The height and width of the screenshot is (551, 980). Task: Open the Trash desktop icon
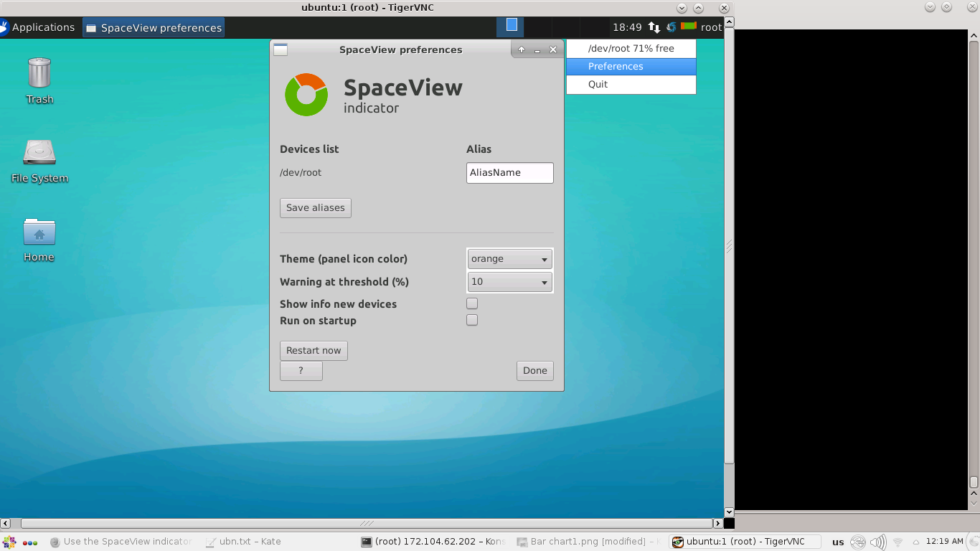pos(39,81)
